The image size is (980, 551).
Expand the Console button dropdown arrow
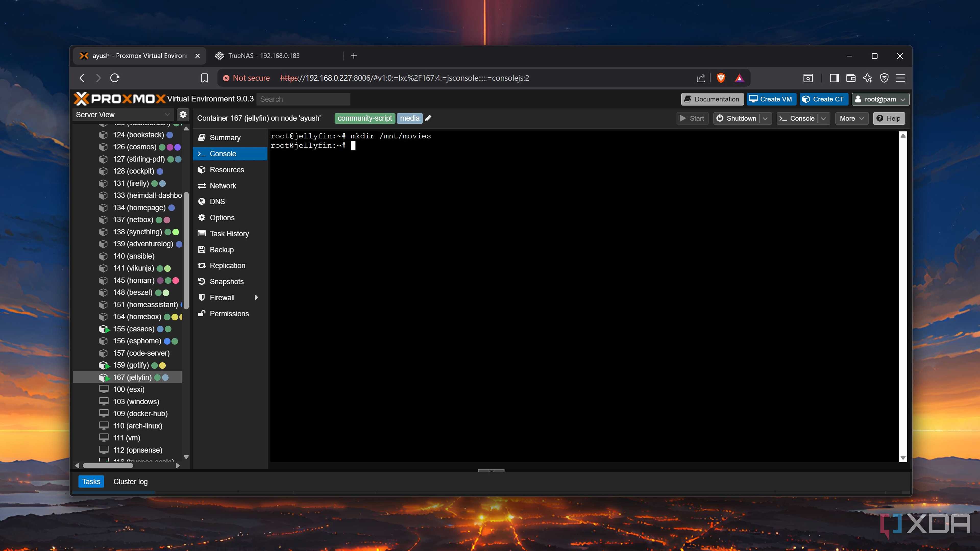click(x=823, y=118)
